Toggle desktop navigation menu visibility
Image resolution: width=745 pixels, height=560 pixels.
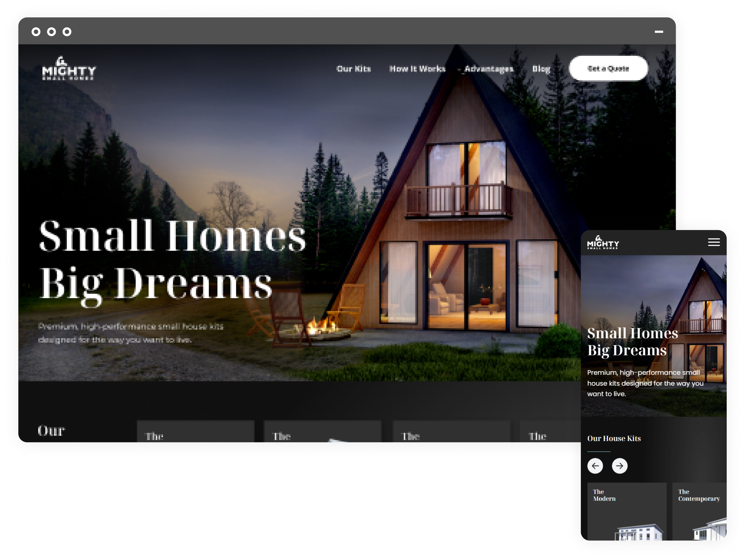tap(714, 242)
